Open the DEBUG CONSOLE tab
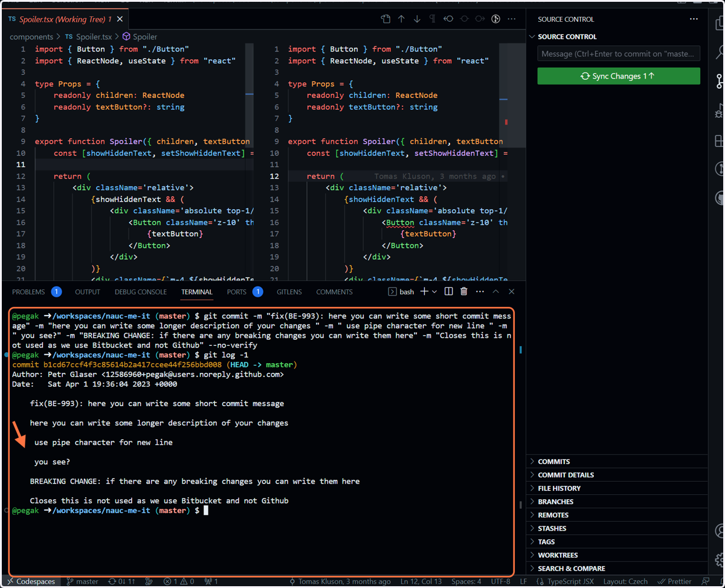Viewport: 725px width, 588px height. 141,292
